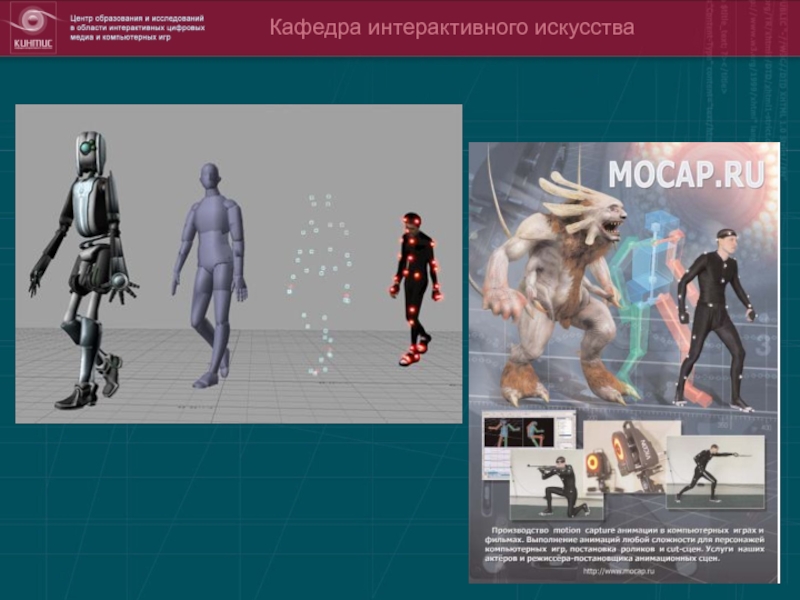Select the robot character in the gray viewport
800x600 pixels.
(x=83, y=269)
